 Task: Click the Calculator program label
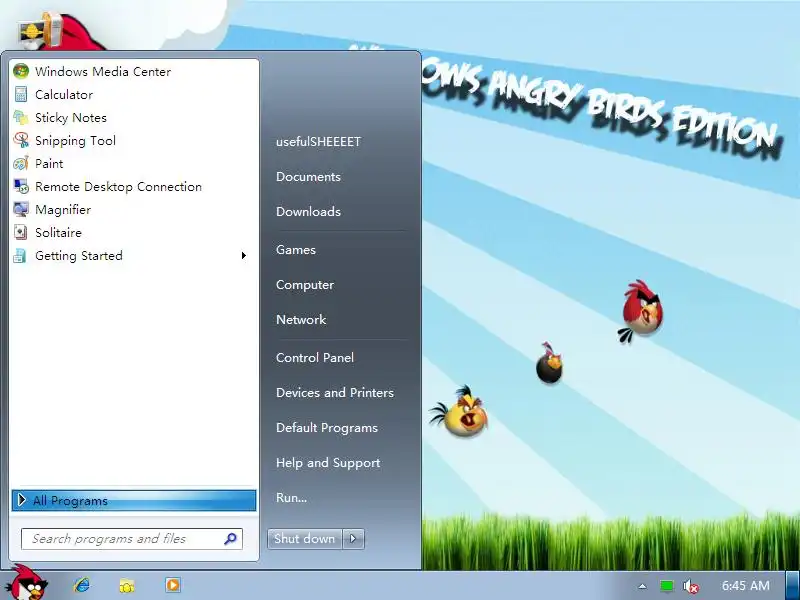pyautogui.click(x=64, y=94)
